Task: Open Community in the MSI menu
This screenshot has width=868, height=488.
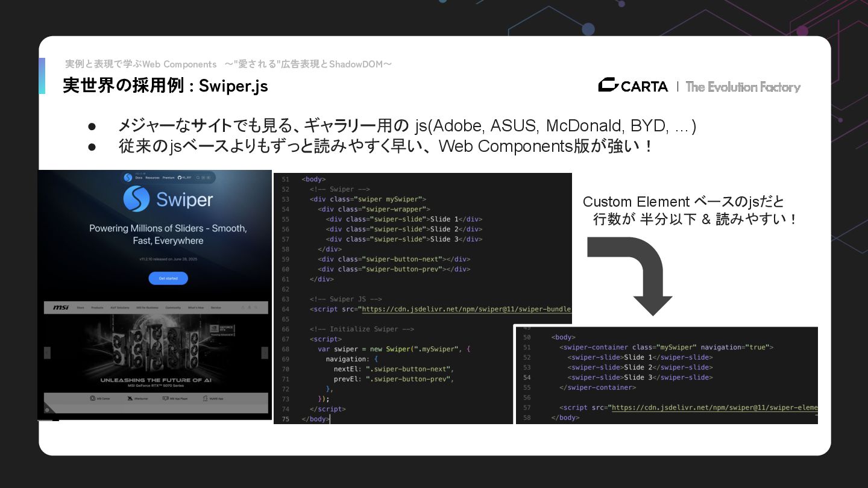Action: (x=173, y=307)
